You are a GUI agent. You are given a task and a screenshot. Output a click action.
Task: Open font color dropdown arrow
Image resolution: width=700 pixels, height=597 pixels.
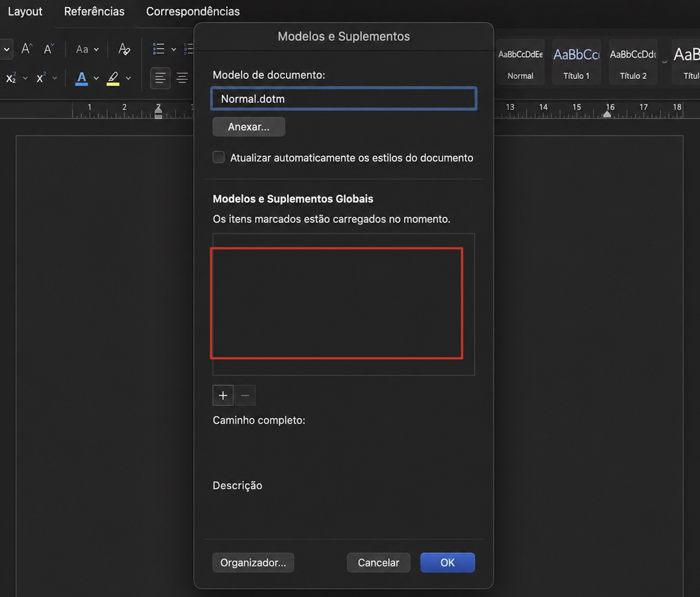pyautogui.click(x=96, y=78)
